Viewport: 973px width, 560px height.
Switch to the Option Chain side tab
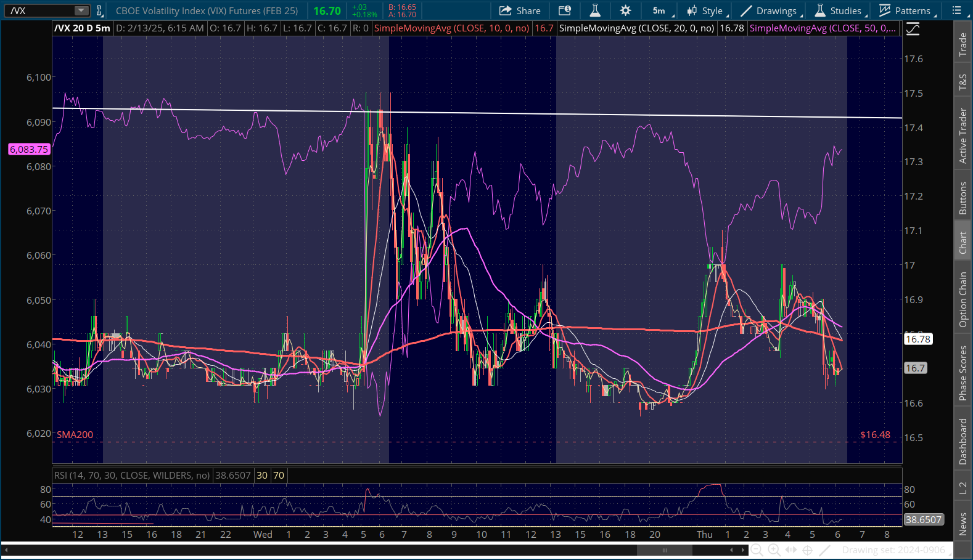(963, 299)
